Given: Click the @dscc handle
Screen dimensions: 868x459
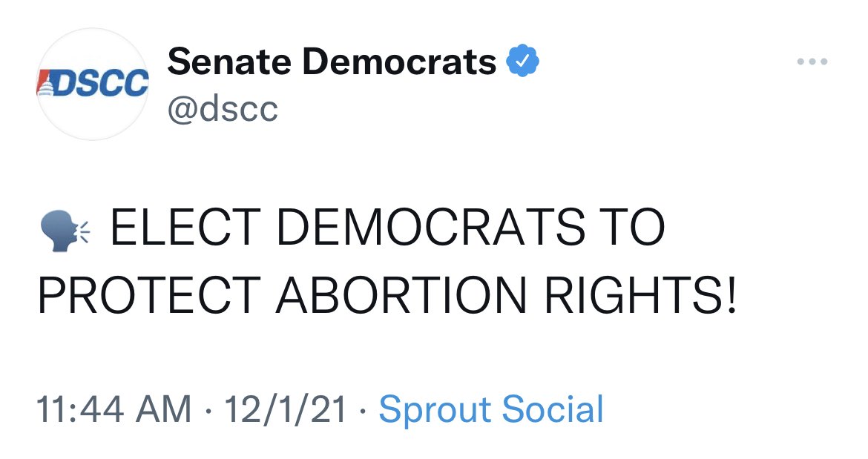Looking at the screenshot, I should [224, 109].
